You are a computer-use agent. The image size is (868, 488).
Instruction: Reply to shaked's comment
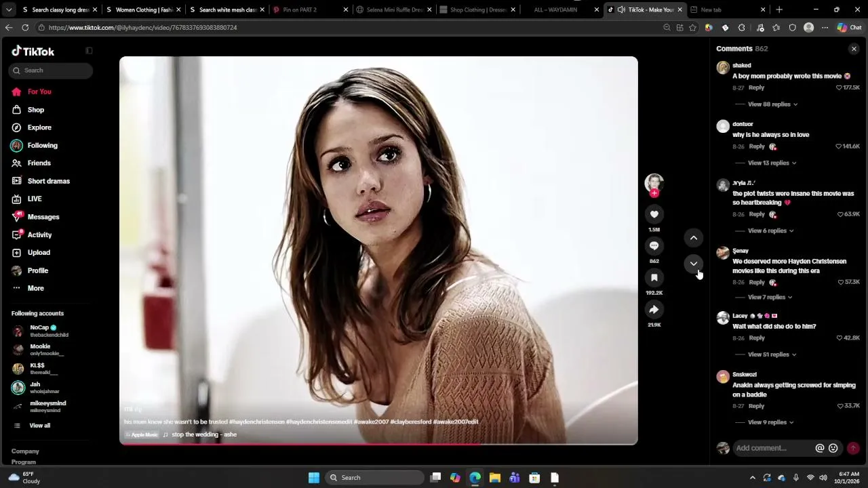[x=756, y=87]
